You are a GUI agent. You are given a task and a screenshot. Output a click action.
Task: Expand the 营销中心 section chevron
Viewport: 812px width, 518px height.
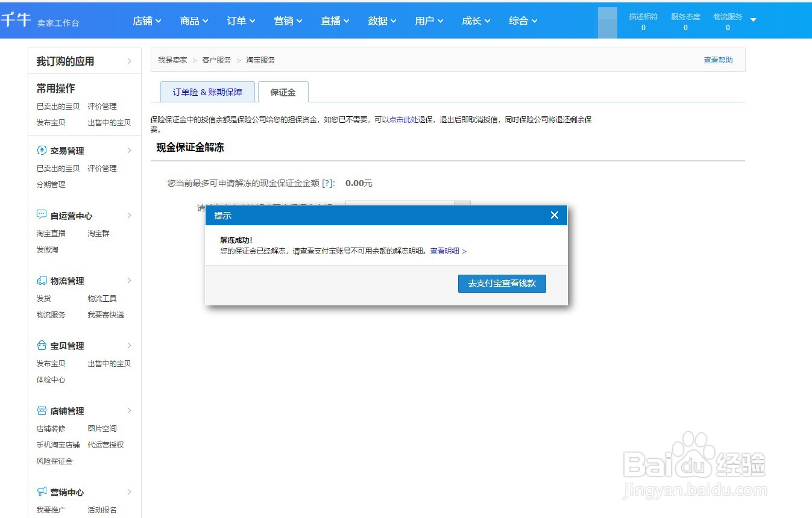pyautogui.click(x=129, y=492)
